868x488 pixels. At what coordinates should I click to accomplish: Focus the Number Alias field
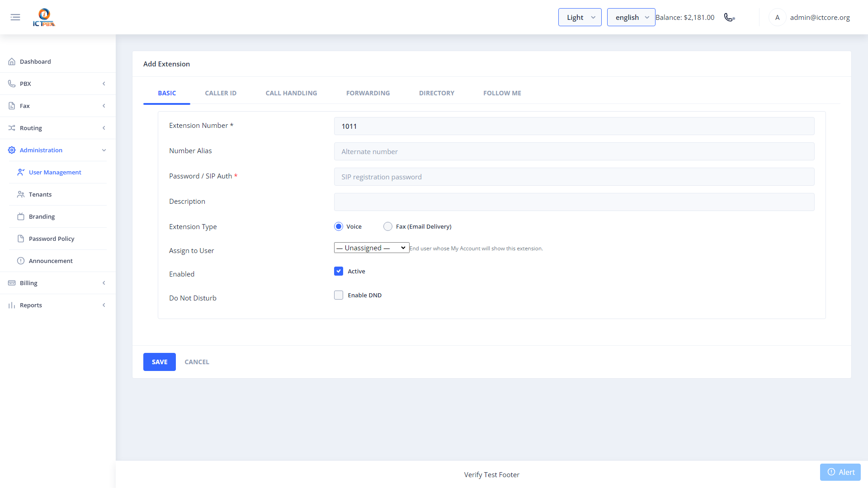click(x=574, y=151)
